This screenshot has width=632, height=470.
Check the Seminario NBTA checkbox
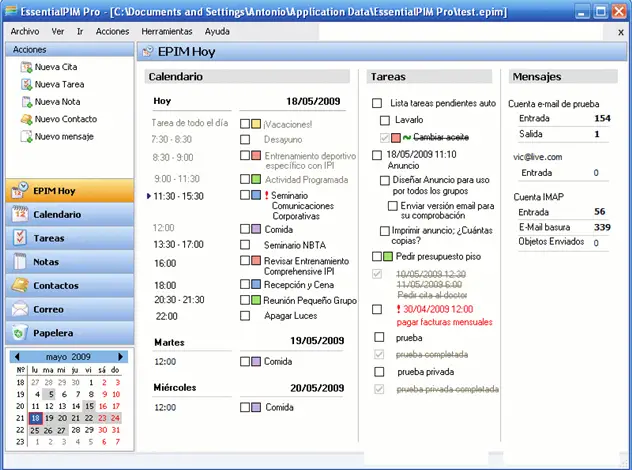[245, 245]
